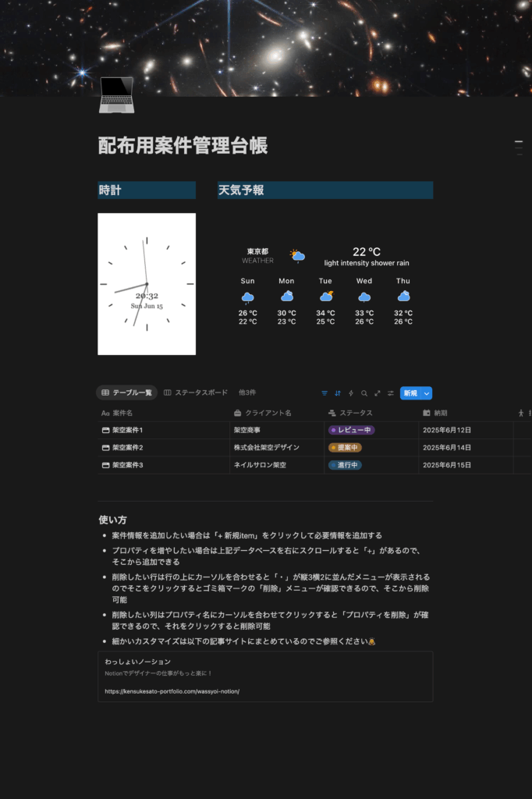Image resolution: width=532 pixels, height=799 pixels.
Task: Expand dropdown arrow next to 新規 button
Action: [427, 393]
